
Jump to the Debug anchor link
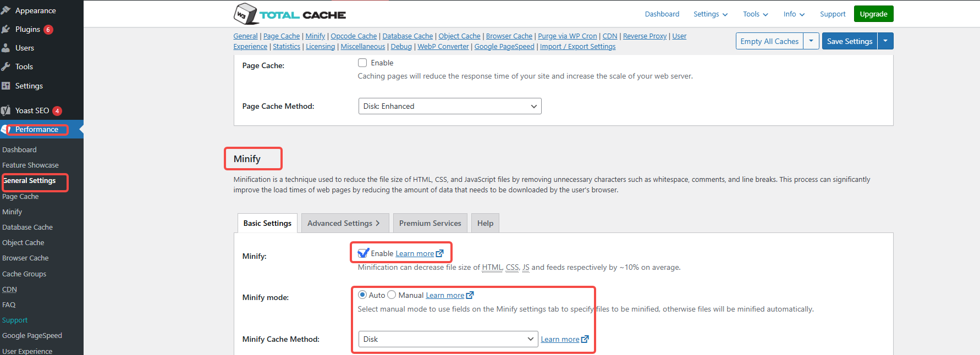(x=401, y=47)
